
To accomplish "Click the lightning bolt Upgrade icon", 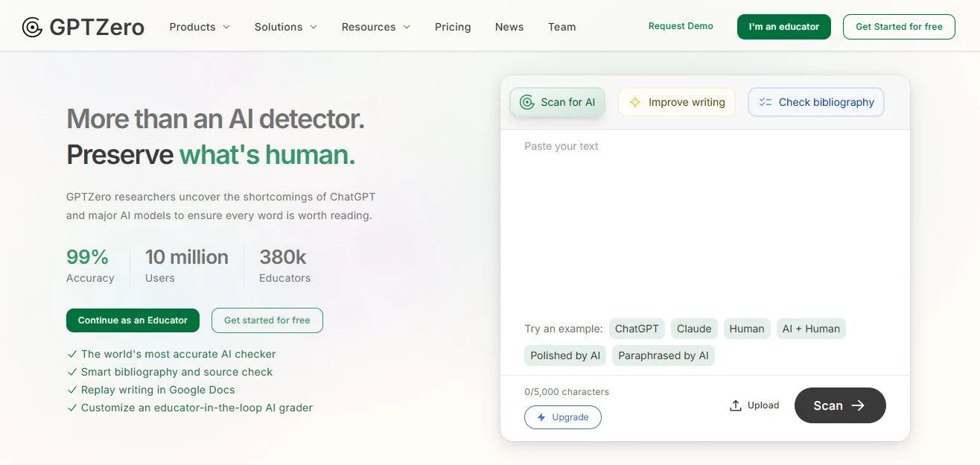I will [541, 417].
